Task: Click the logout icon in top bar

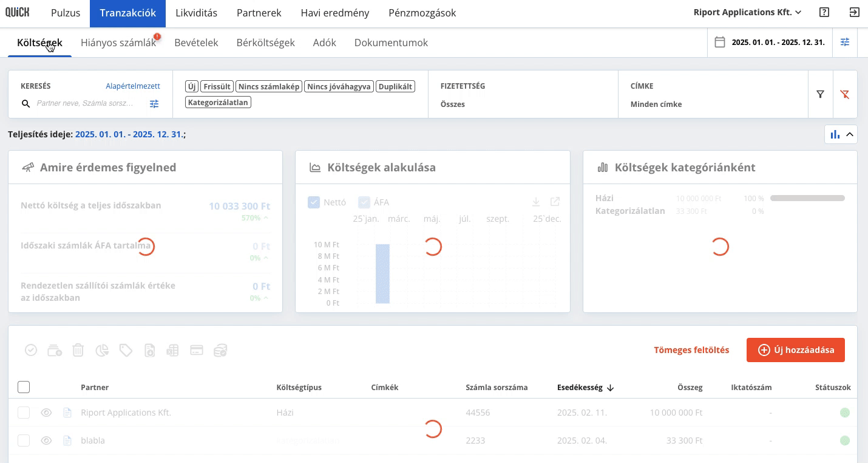Action: coord(854,12)
